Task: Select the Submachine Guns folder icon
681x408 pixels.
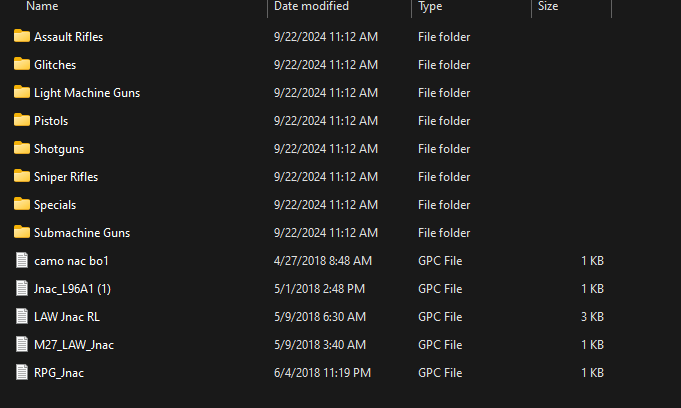Action: tap(22, 233)
